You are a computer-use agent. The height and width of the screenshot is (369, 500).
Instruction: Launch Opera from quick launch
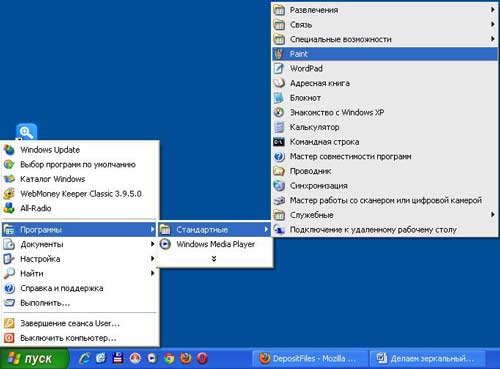point(202,358)
